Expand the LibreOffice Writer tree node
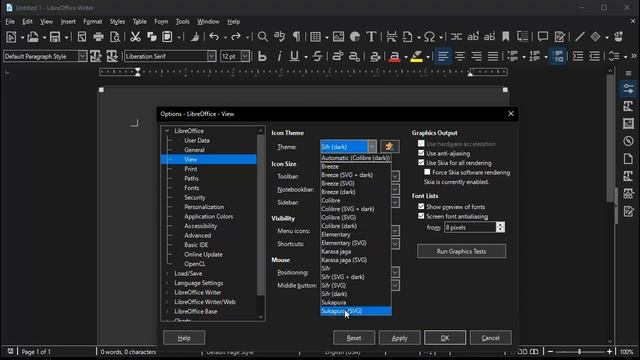640x360 pixels. pos(167,292)
